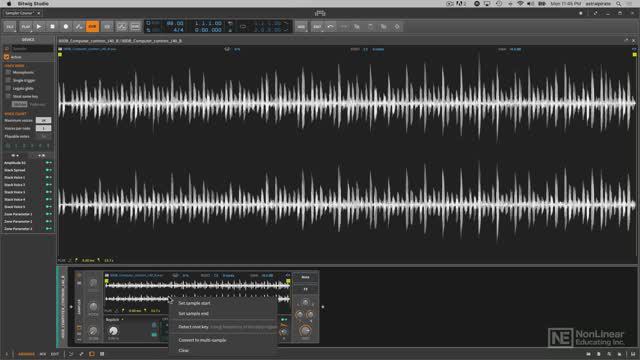The image size is (640, 360).
Task: Expand device chain with right diamond handle
Action: 323,307
